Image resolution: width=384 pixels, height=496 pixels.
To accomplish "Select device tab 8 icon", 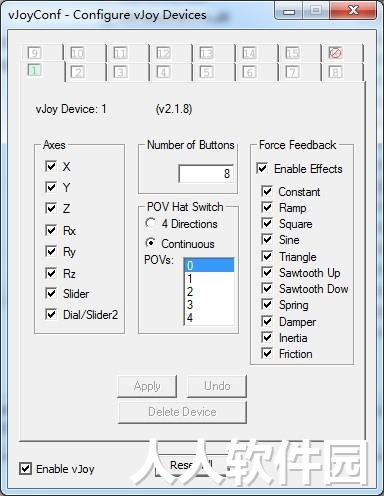I will (x=335, y=72).
